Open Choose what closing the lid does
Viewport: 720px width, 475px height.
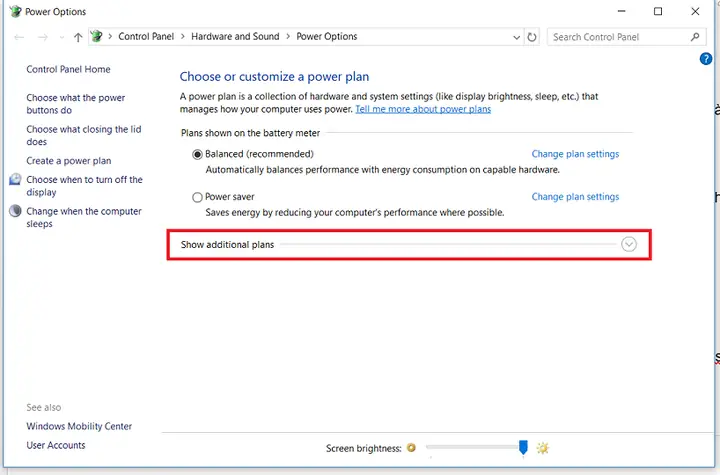click(84, 136)
